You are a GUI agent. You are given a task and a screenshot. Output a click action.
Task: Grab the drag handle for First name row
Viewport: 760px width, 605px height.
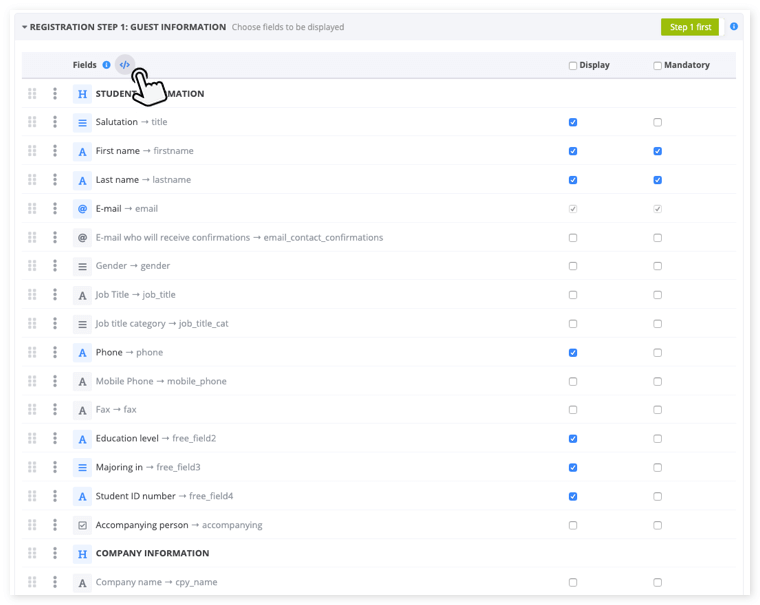32,151
